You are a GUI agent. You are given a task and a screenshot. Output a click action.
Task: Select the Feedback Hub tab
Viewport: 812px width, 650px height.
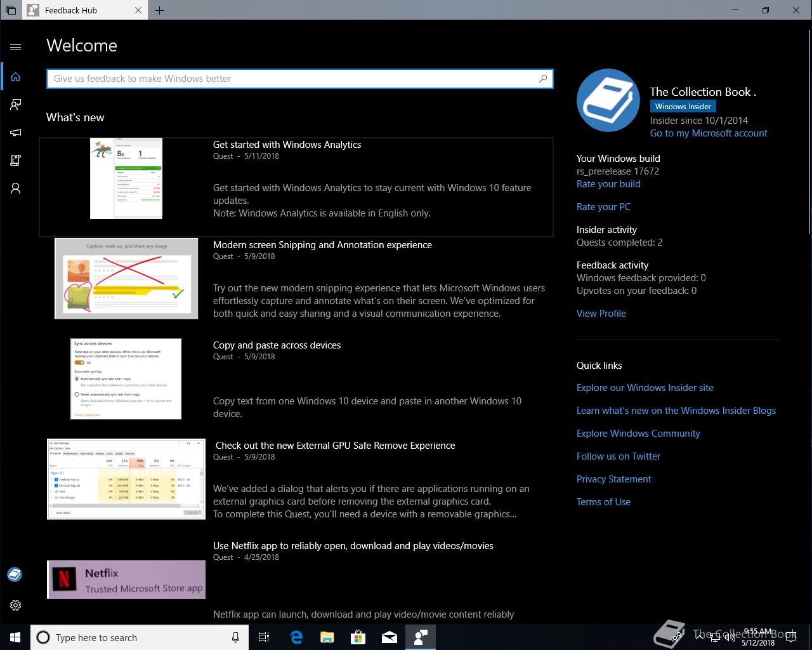[85, 10]
